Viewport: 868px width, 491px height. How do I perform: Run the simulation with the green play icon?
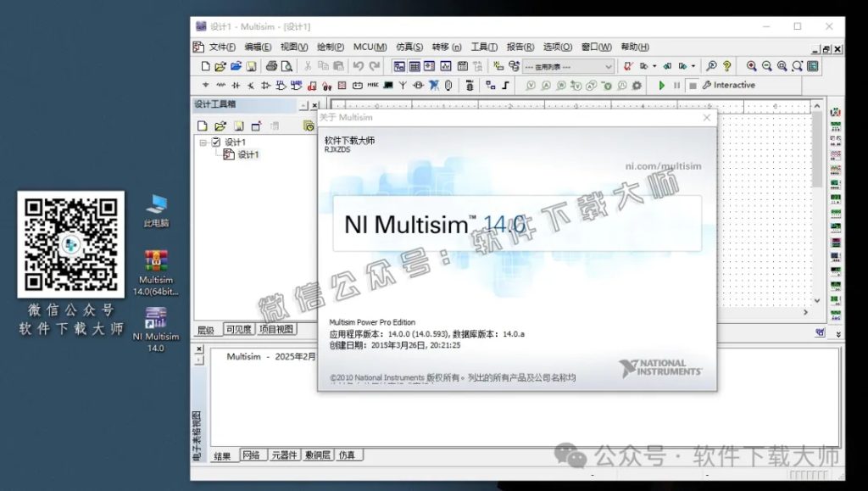[x=662, y=85]
